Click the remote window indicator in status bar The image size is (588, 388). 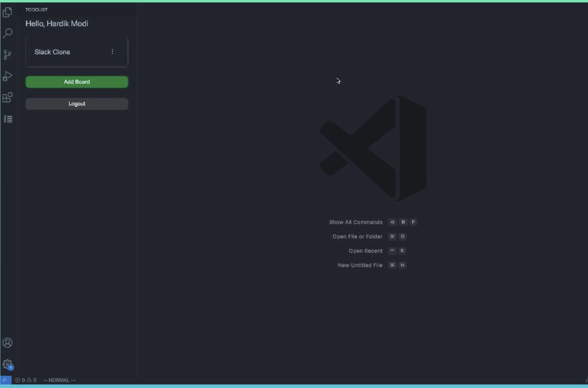pyautogui.click(x=5, y=380)
